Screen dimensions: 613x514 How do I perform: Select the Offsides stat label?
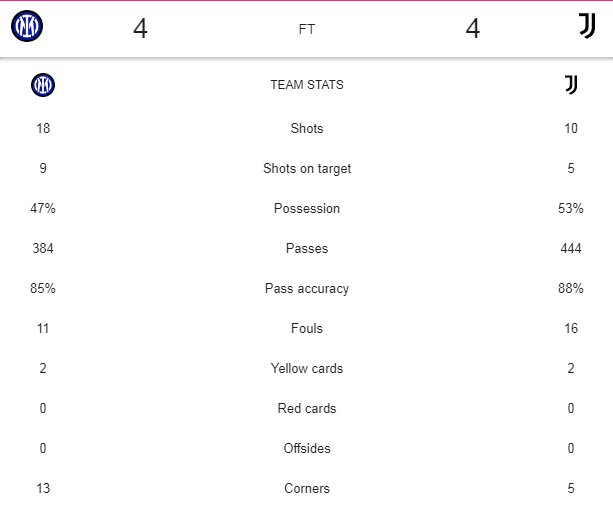click(x=307, y=448)
